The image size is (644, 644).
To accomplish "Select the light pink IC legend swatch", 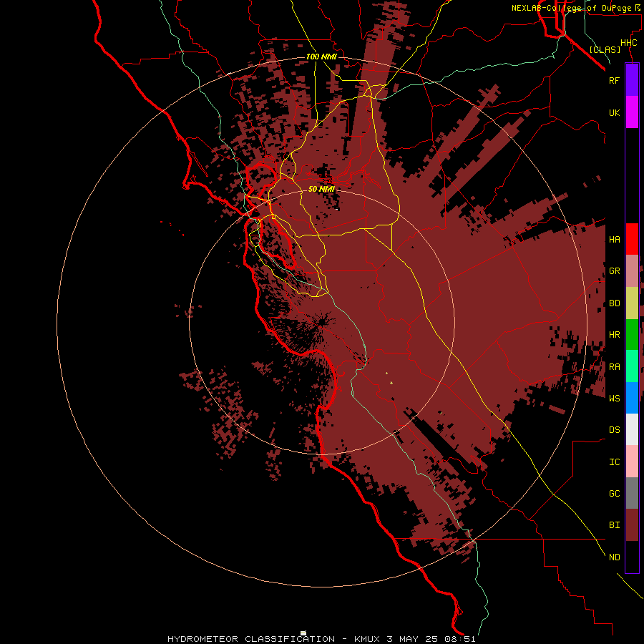I will click(632, 462).
